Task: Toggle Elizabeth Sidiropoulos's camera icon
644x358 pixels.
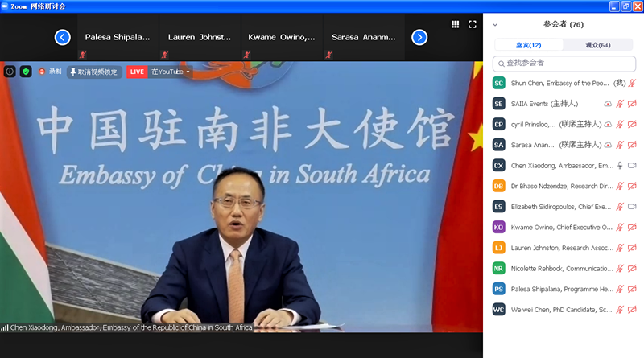Action: (632, 207)
